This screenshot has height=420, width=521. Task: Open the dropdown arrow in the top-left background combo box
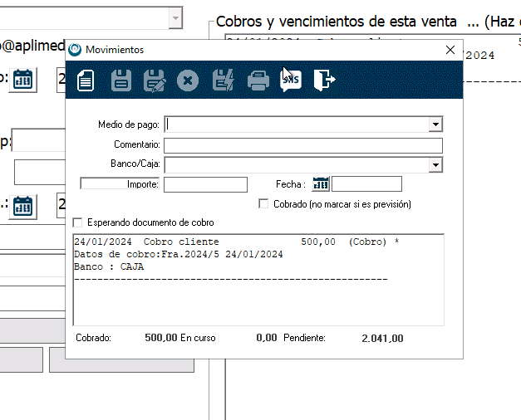pyautogui.click(x=174, y=17)
